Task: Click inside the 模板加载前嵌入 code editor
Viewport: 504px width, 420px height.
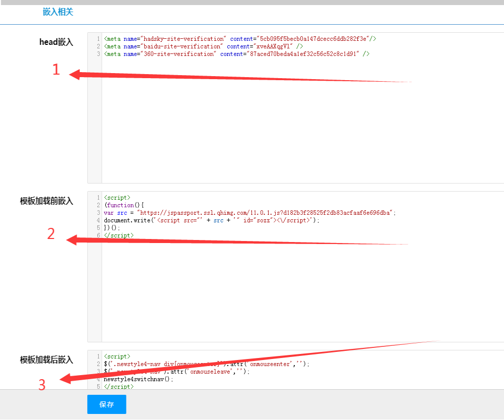Action: click(x=296, y=267)
